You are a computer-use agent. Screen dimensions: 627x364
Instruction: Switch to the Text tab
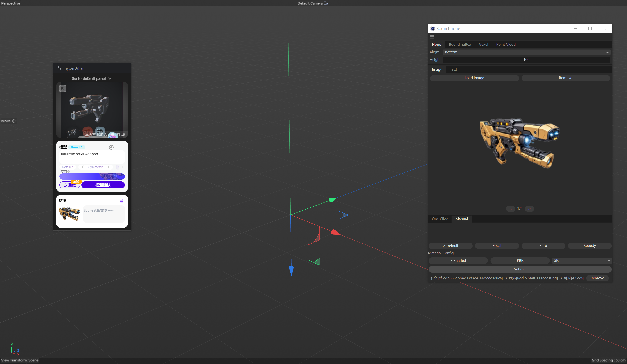453,70
